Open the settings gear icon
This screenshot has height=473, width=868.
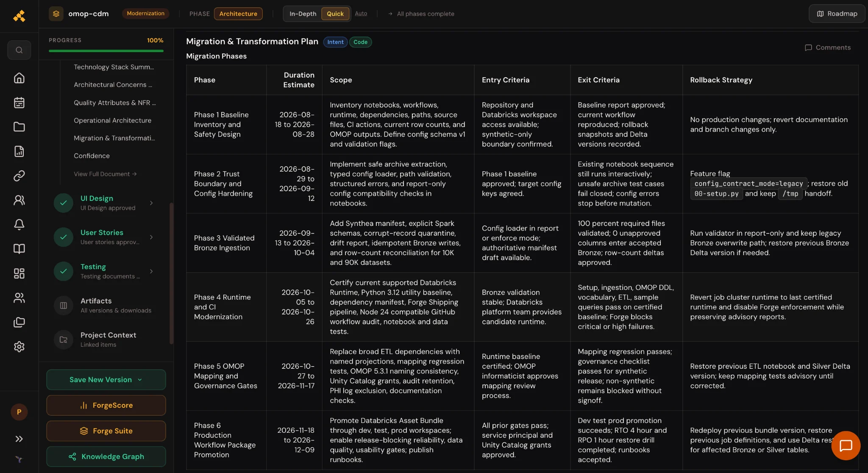point(19,347)
